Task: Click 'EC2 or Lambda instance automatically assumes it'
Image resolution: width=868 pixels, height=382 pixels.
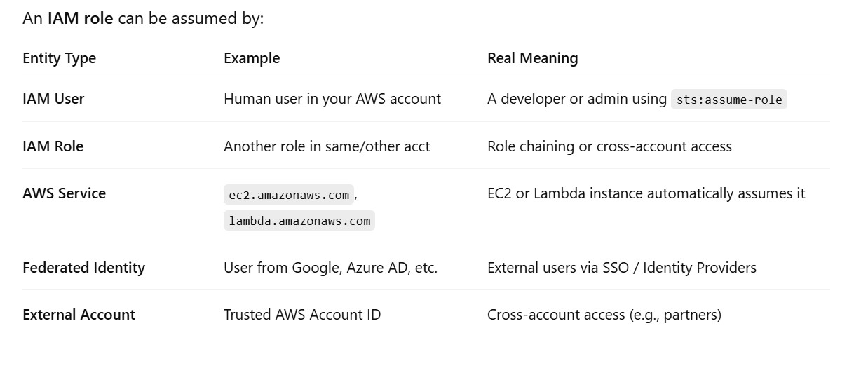Action: 646,193
